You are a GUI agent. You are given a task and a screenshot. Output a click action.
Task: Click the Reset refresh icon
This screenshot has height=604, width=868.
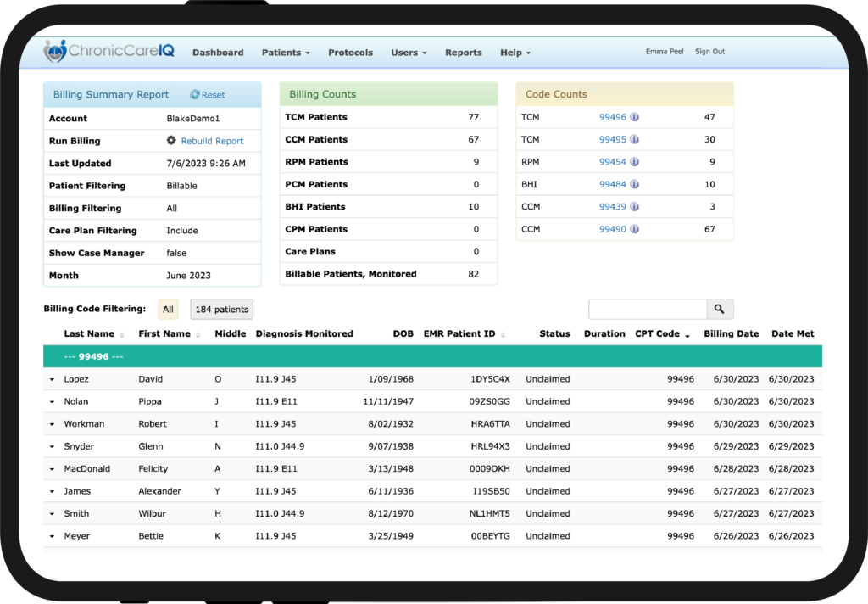[195, 95]
